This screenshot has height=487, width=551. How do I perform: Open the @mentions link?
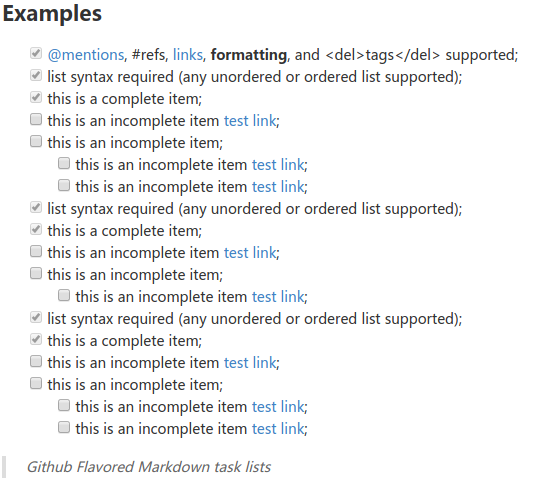[86, 55]
